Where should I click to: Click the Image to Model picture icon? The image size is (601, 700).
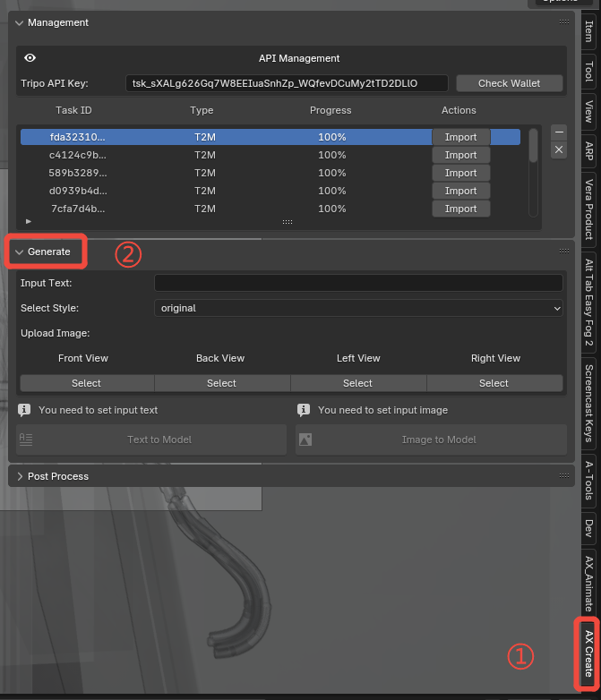(x=305, y=440)
